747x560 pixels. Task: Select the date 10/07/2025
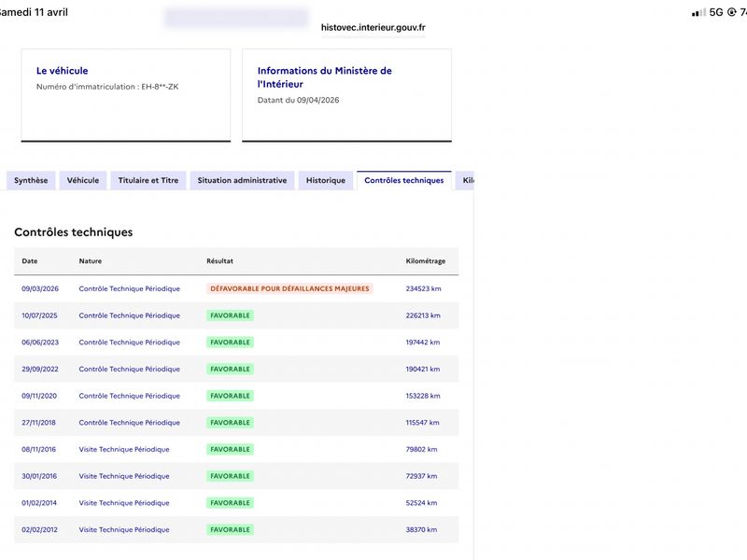(39, 315)
